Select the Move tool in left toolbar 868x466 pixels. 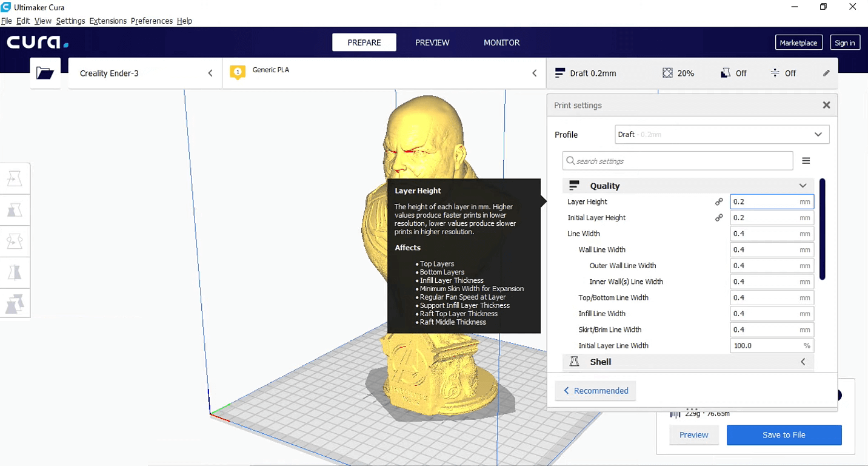(x=15, y=178)
